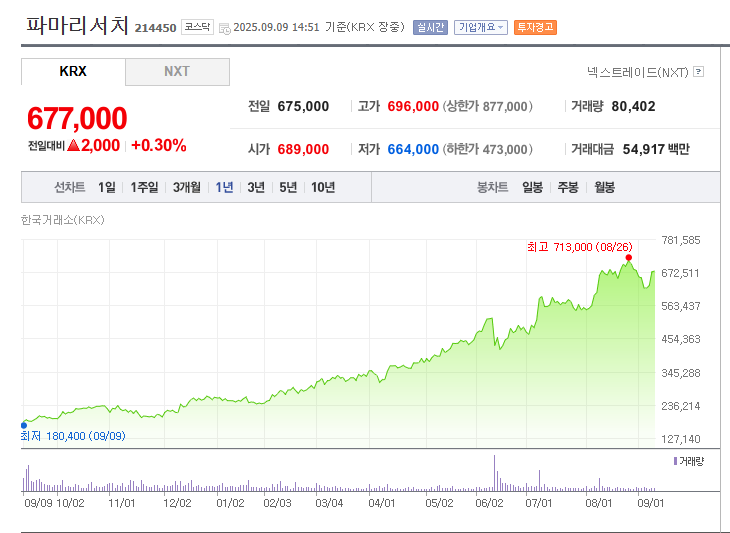Click the blue low-point marker on chart

(x=24, y=425)
